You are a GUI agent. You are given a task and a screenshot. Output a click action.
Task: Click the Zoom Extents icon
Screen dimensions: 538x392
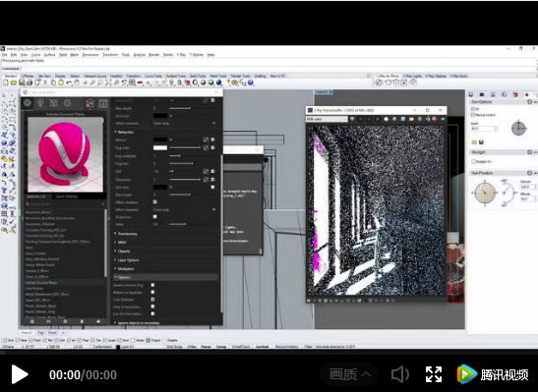click(108, 83)
